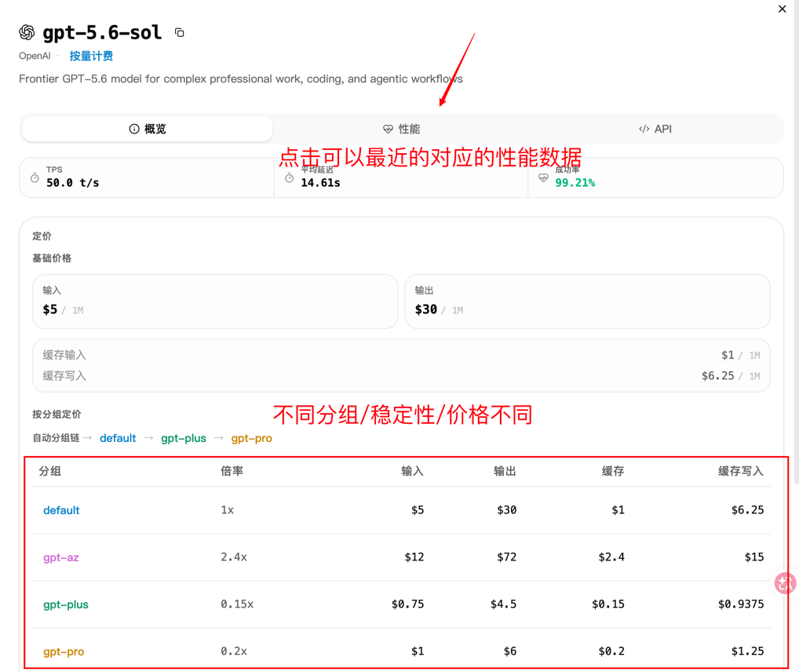Image resolution: width=799 pixels, height=672 pixels.
Task: Click the 倍率 column header
Action: pos(232,471)
